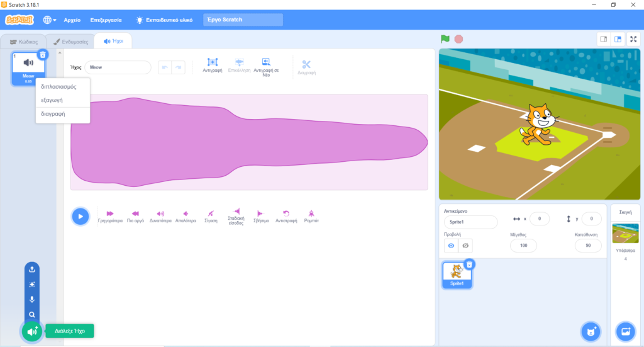The image size is (644, 347).
Task: Open the Επεξεργασία menu
Action: point(106,20)
